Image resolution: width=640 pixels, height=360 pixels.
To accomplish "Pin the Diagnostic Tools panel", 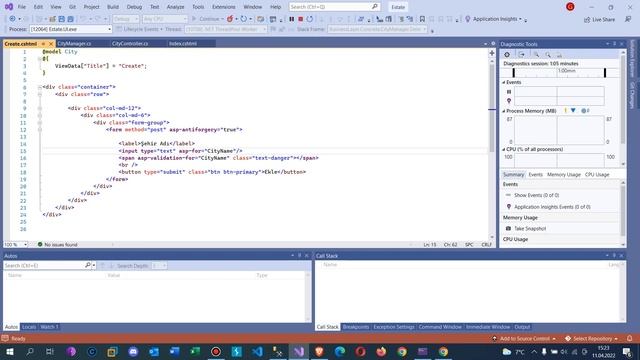I will pyautogui.click(x=614, y=44).
